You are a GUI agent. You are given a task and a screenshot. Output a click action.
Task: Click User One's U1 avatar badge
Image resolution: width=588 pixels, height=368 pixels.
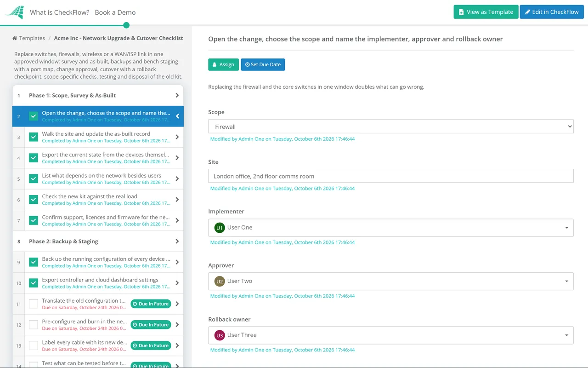[220, 228]
